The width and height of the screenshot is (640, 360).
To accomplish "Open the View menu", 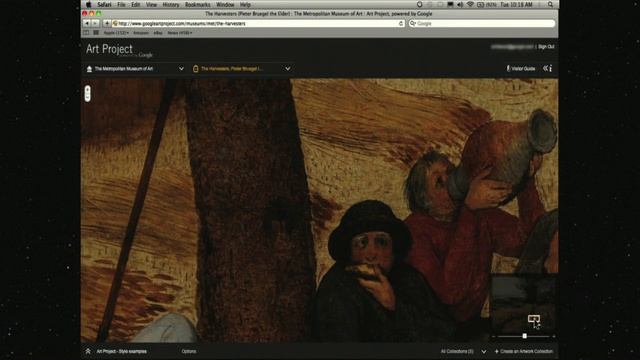I will point(151,4).
